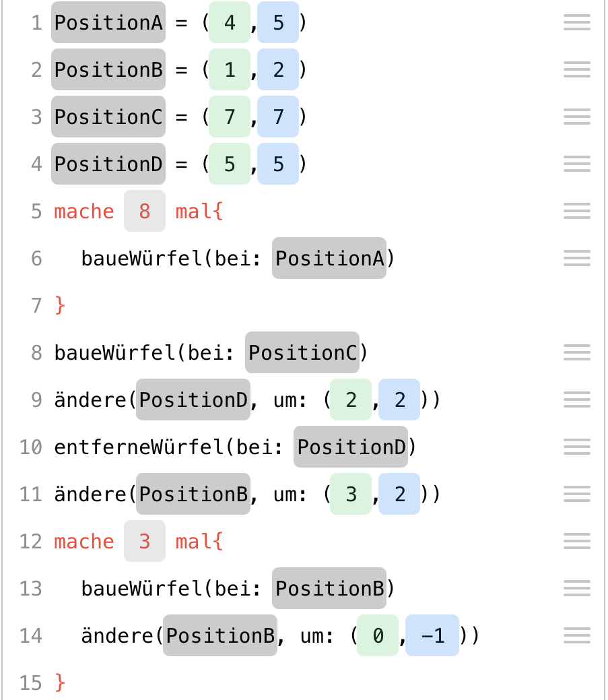Image resolution: width=608 pixels, height=700 pixels.
Task: Click the blue -1 value on line 14
Action: [x=432, y=635]
